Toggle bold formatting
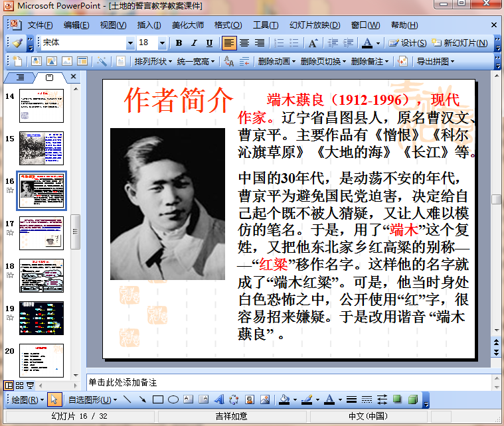 (179, 43)
